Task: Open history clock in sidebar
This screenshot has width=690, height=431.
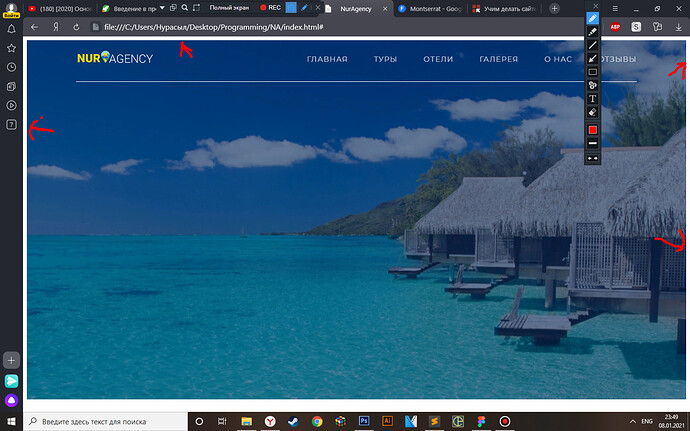Action: [11, 67]
